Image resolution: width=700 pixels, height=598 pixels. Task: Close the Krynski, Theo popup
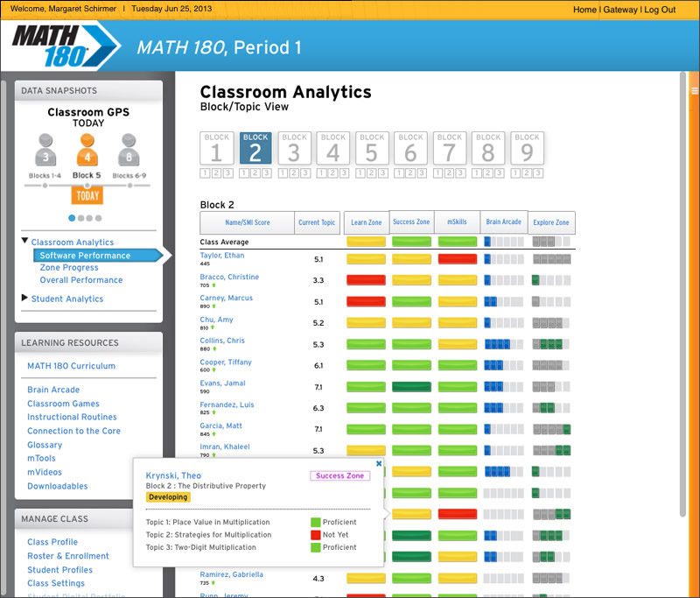pos(379,463)
